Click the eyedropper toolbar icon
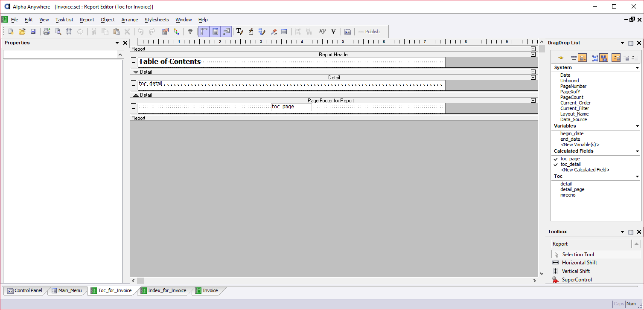 tap(274, 32)
